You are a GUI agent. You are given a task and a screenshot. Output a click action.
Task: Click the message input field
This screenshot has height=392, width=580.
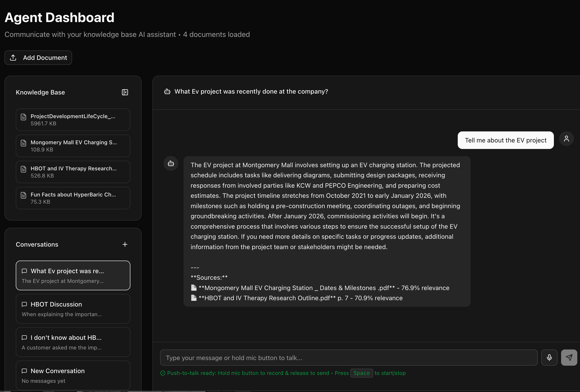348,358
